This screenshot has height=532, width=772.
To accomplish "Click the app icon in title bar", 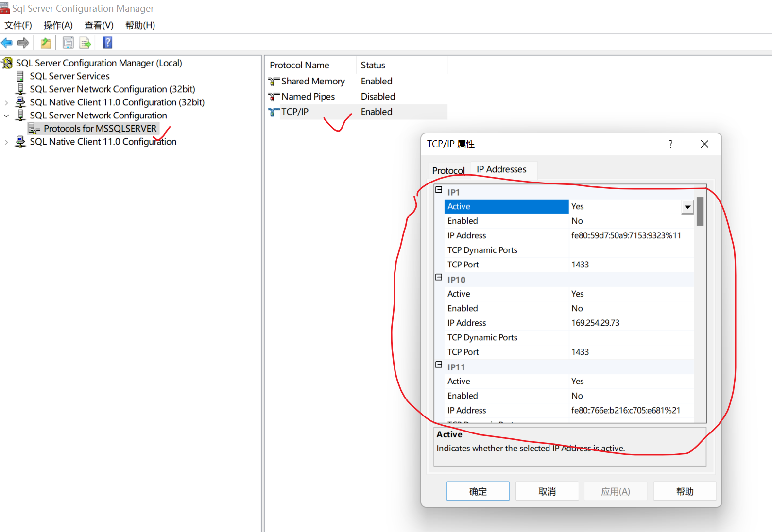I will click(5, 8).
